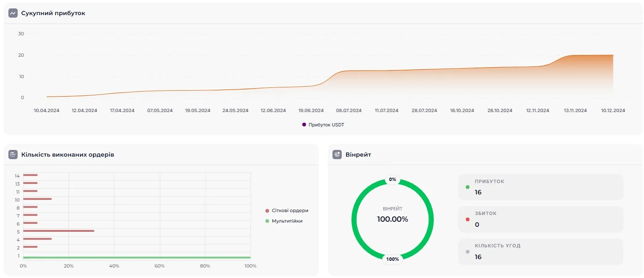
Task: Toggle the Сіткові ордери legend entry
Action: click(x=290, y=210)
